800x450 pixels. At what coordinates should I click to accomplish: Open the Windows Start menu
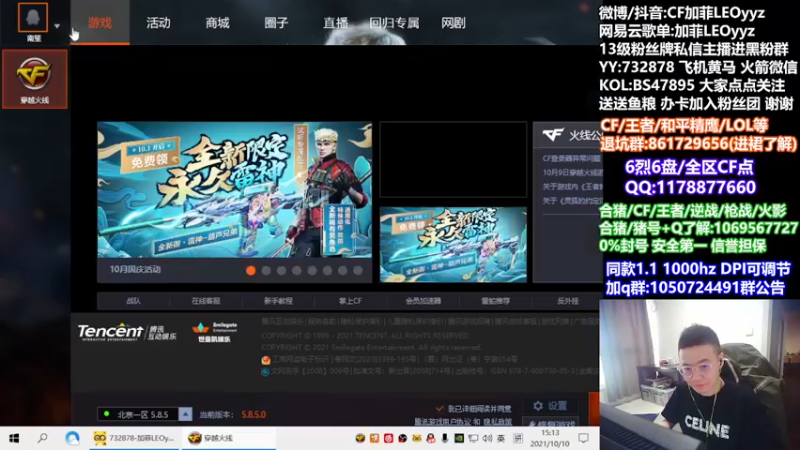click(14, 438)
